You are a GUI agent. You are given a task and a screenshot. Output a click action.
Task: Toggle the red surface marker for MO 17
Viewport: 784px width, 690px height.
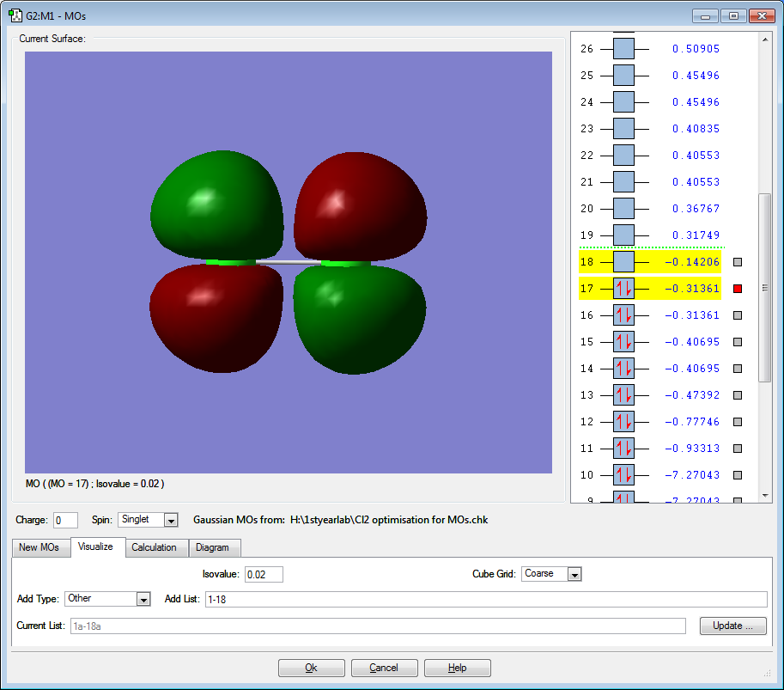click(x=737, y=289)
